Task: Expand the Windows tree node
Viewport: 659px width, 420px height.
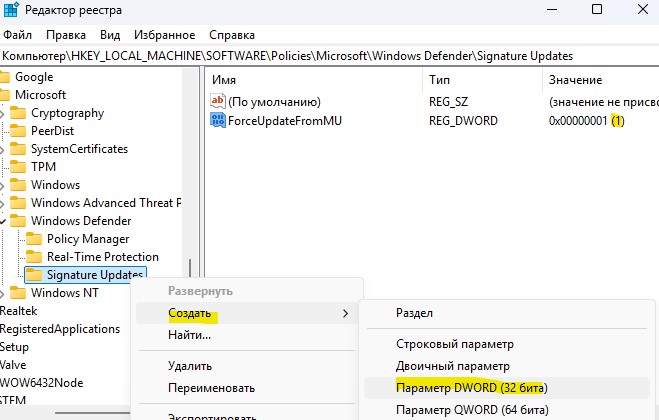Action: [x=2, y=185]
